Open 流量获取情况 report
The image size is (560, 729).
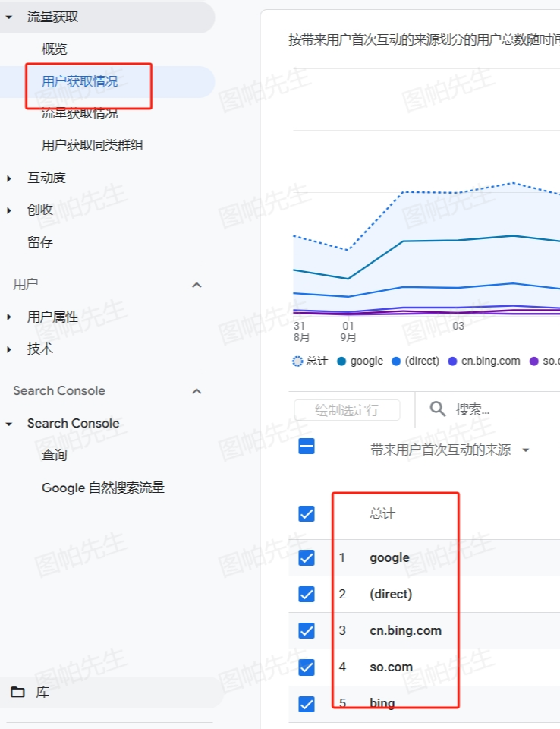pyautogui.click(x=80, y=113)
